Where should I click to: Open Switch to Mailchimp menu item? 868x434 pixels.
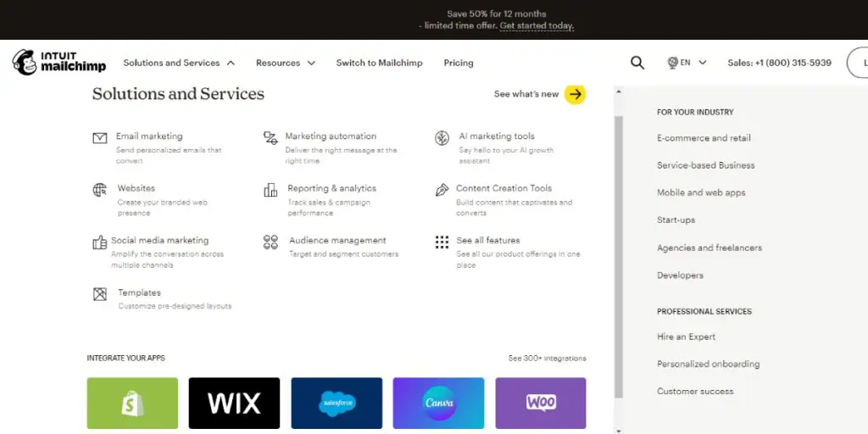click(x=379, y=63)
